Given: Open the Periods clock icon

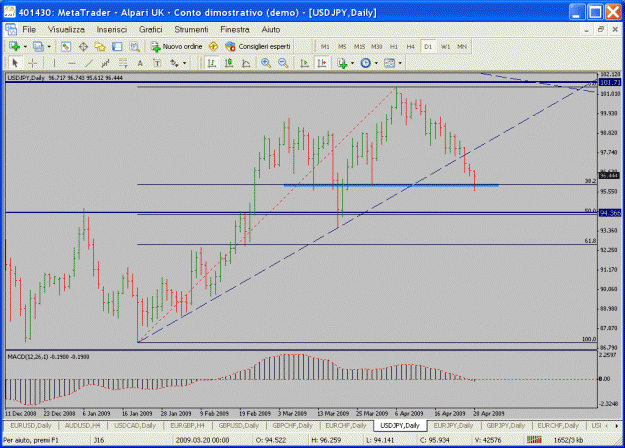Looking at the screenshot, I should coord(366,63).
